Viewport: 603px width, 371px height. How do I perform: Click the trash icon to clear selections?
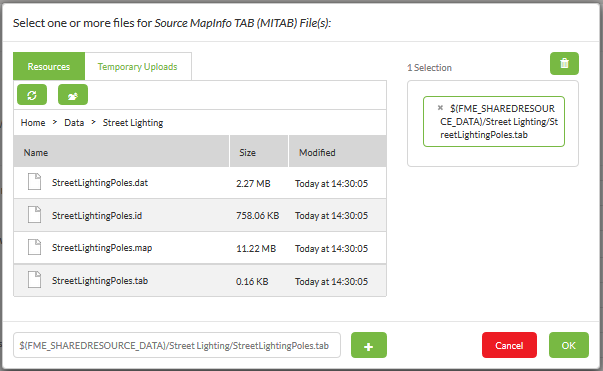[x=564, y=63]
